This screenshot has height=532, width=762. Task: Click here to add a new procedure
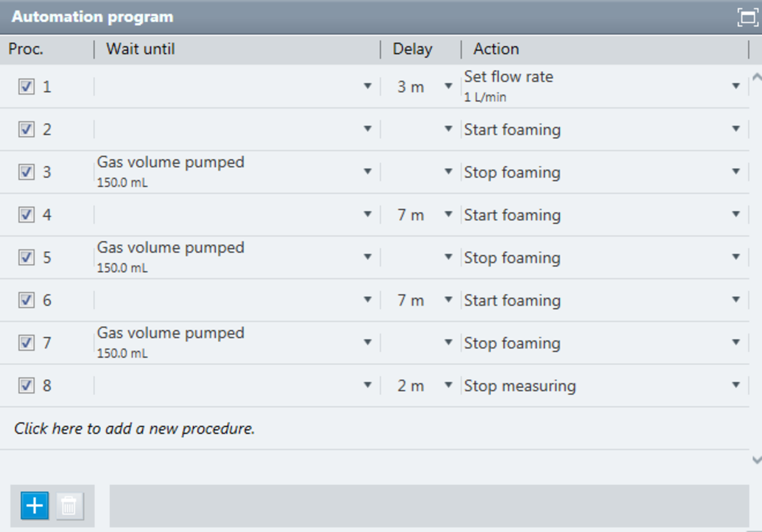point(135,428)
